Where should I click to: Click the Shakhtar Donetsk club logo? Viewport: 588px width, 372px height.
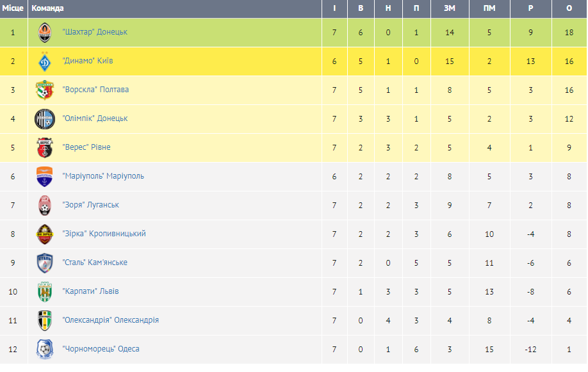(x=44, y=32)
